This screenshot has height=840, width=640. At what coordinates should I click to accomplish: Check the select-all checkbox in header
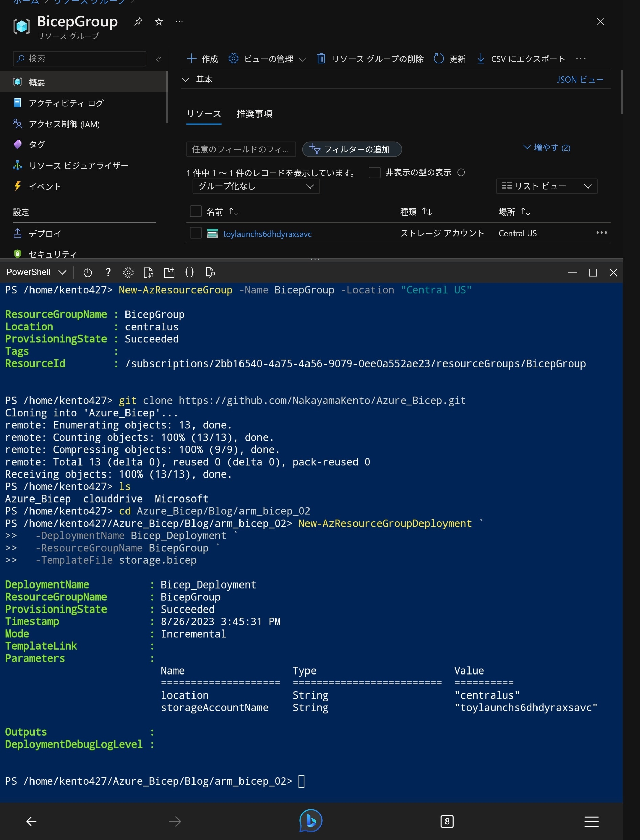196,211
